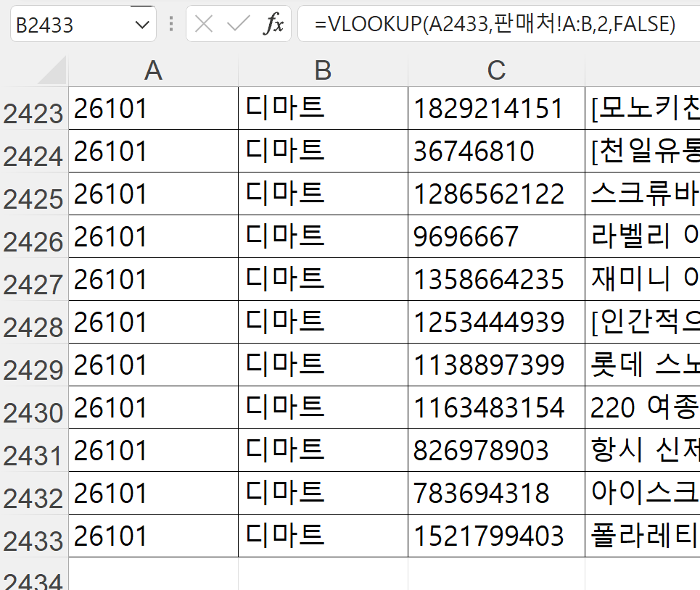
Task: Click cell starting with [인간적으
Action: (x=643, y=323)
